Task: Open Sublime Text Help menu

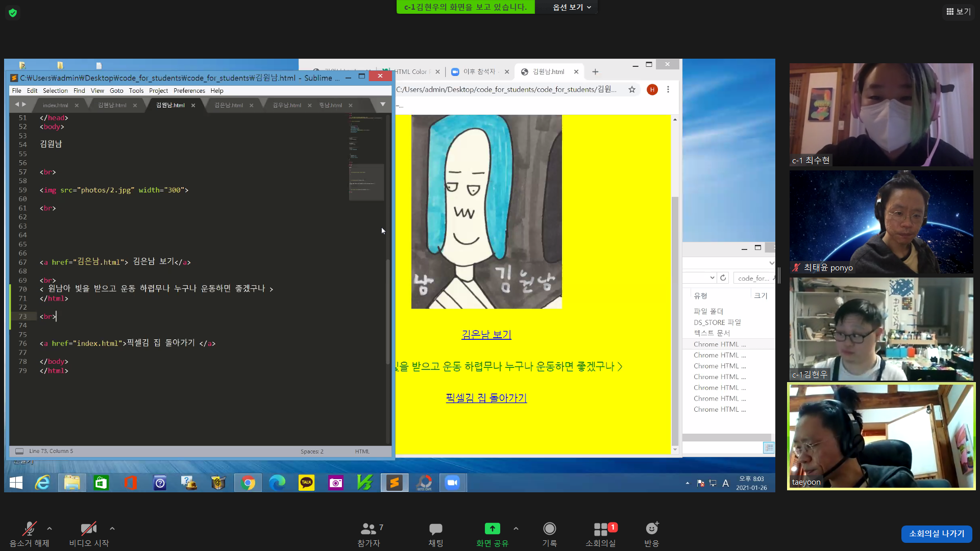Action: [x=217, y=90]
